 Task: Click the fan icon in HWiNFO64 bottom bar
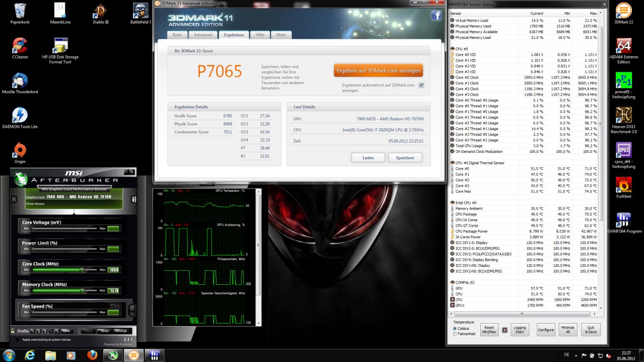(505, 330)
